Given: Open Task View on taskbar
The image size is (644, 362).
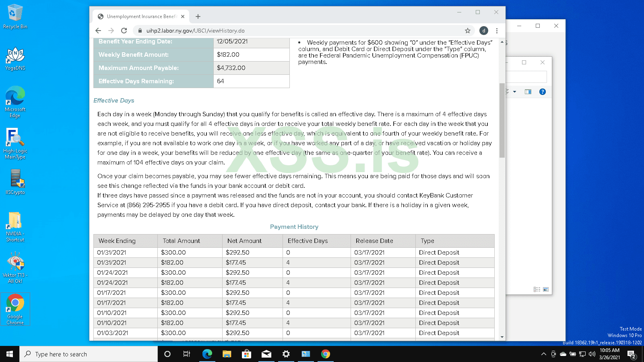Looking at the screenshot, I should tap(187, 354).
